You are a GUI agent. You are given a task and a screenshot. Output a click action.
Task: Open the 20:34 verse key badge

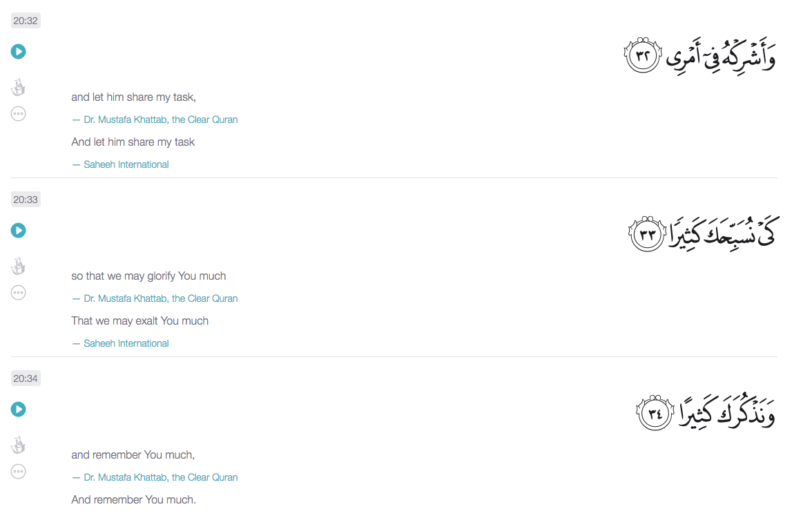[26, 378]
